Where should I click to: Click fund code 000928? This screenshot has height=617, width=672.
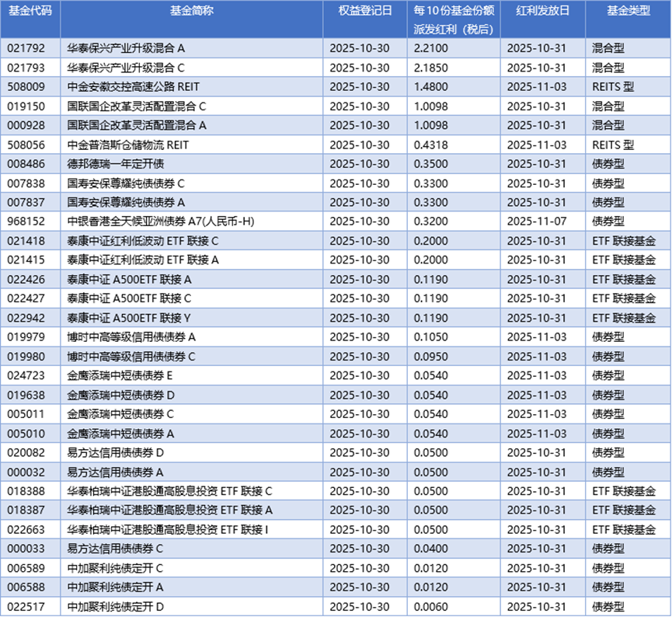click(x=26, y=126)
